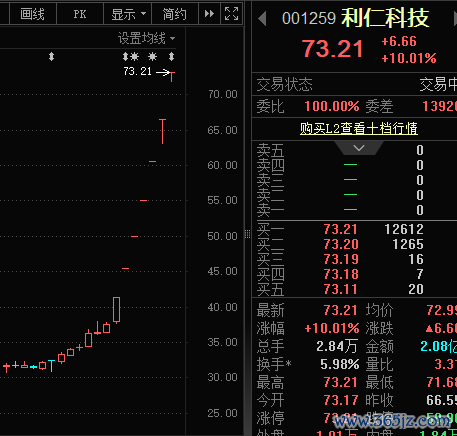Select the 画线 drawing toolbar item
457x436 pixels.
(x=32, y=14)
